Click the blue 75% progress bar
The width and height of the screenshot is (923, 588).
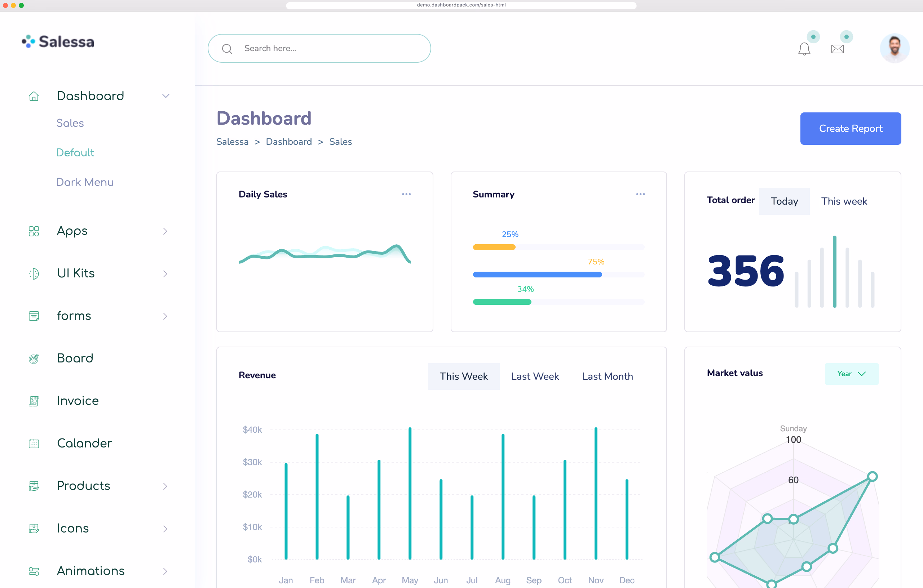[x=537, y=274]
